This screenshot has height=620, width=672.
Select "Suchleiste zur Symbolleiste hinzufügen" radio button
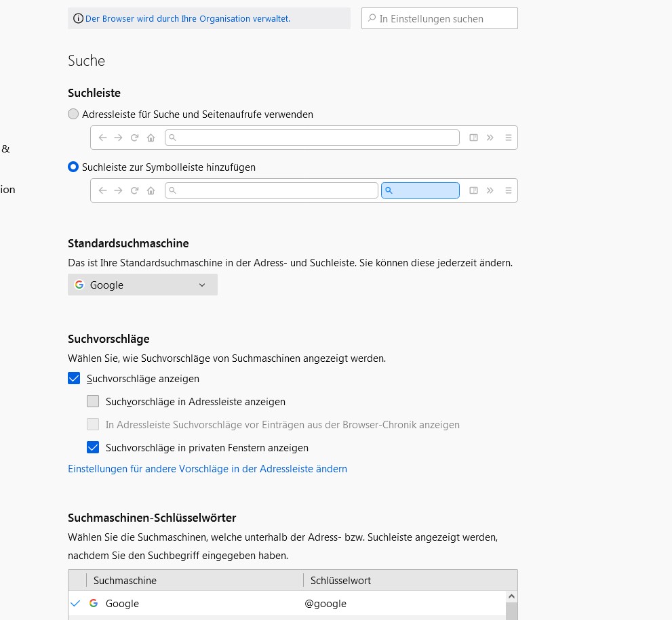click(x=73, y=167)
